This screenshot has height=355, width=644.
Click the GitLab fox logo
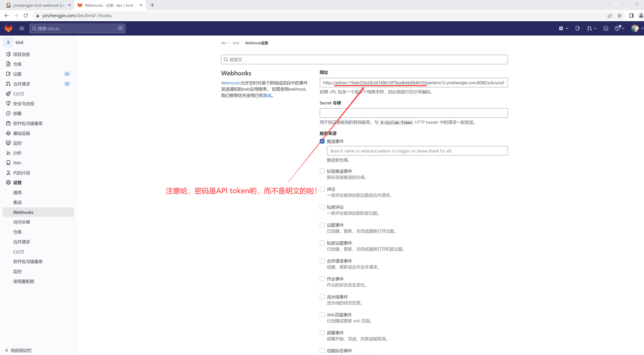pos(9,28)
